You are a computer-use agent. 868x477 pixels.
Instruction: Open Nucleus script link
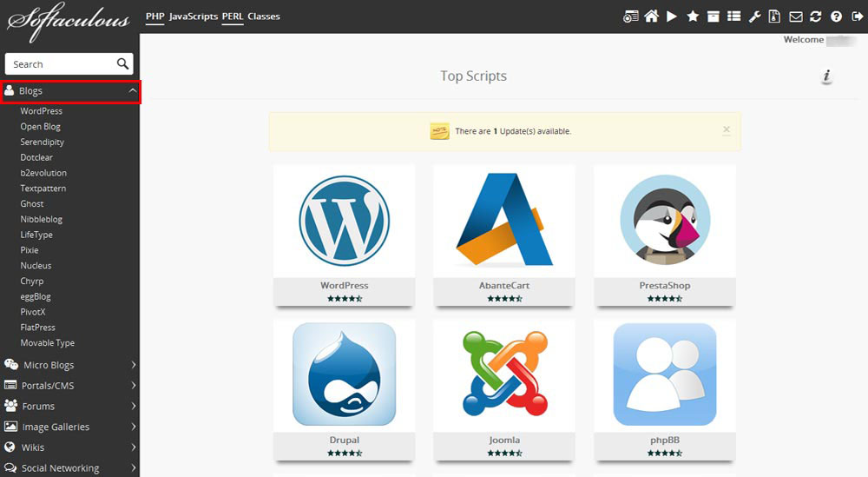[x=36, y=266]
